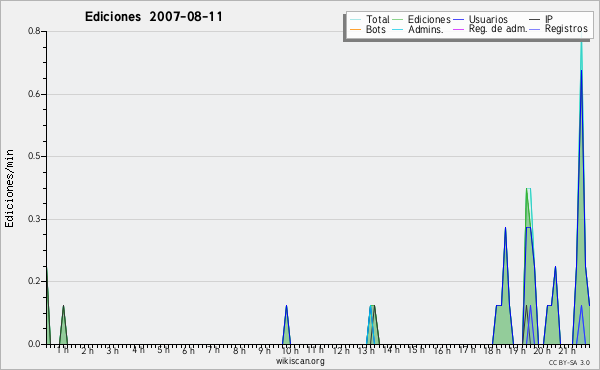Click the green peak near 1 h
Screen dimensions: 600x370
64,325
